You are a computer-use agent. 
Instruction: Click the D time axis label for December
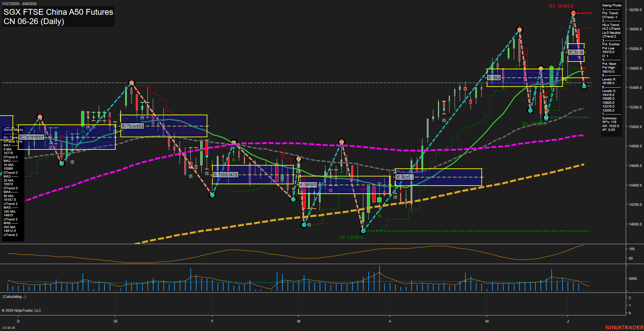[18, 321]
